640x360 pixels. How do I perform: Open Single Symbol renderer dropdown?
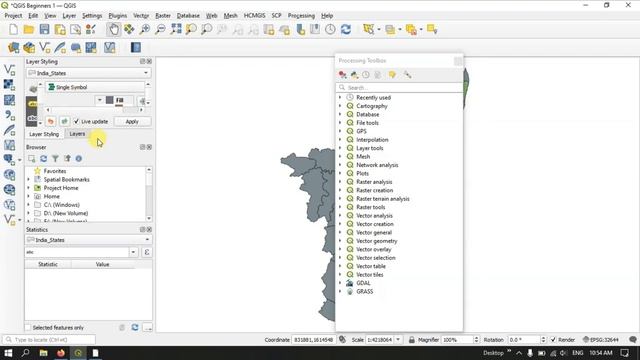pyautogui.click(x=95, y=87)
